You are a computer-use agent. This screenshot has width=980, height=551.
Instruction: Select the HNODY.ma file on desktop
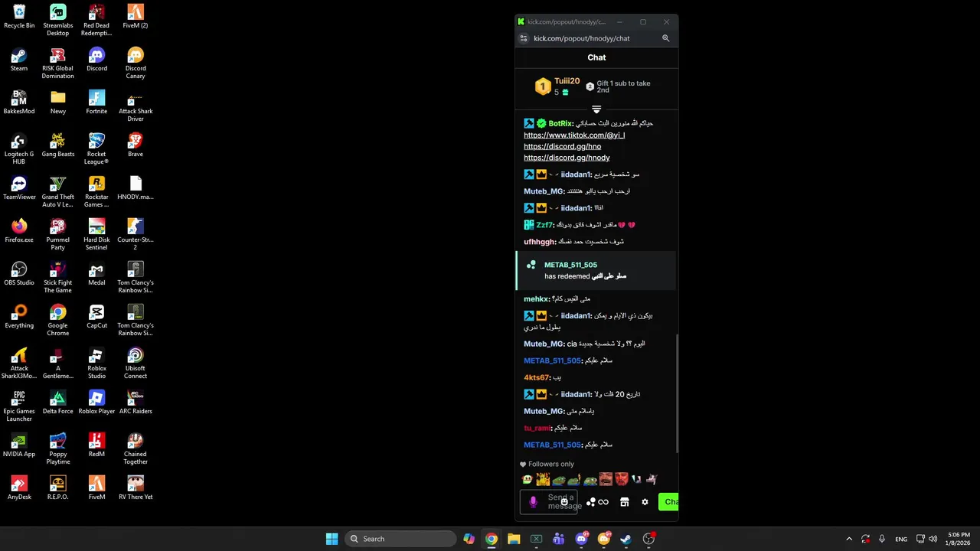136,187
